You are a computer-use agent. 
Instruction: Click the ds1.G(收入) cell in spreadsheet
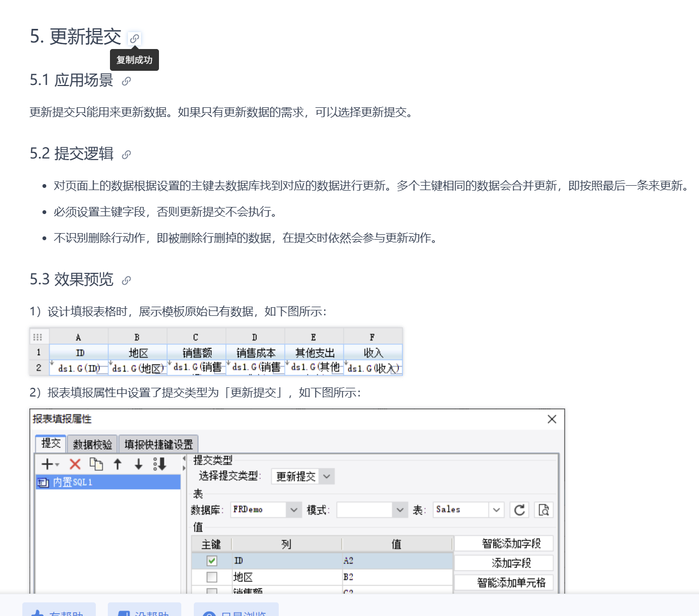click(x=373, y=368)
